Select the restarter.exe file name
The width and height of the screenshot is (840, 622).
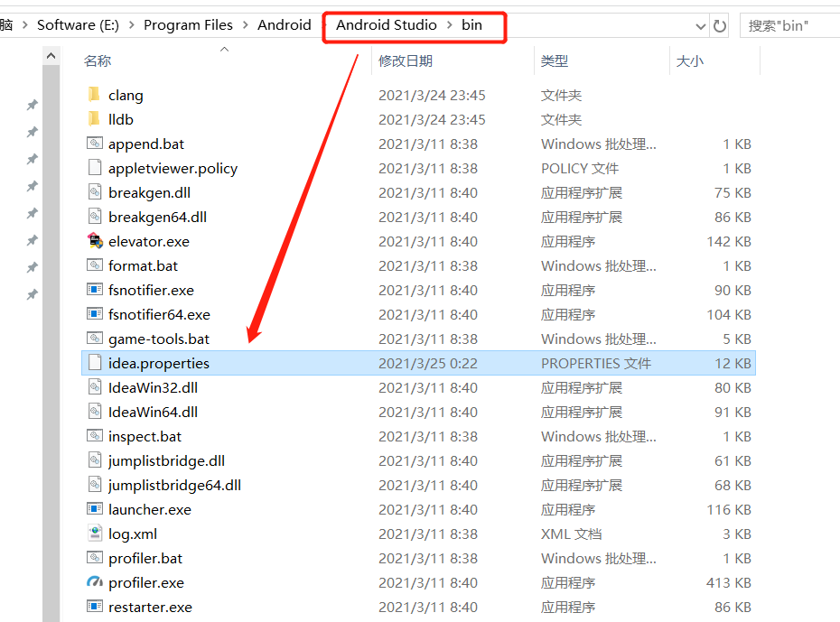[150, 608]
